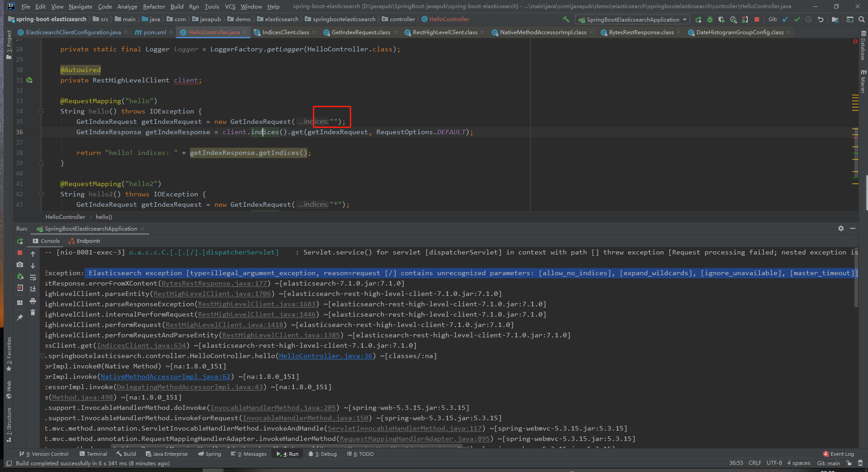
Task: Run with Coverage from the top toolbar
Action: [722, 19]
